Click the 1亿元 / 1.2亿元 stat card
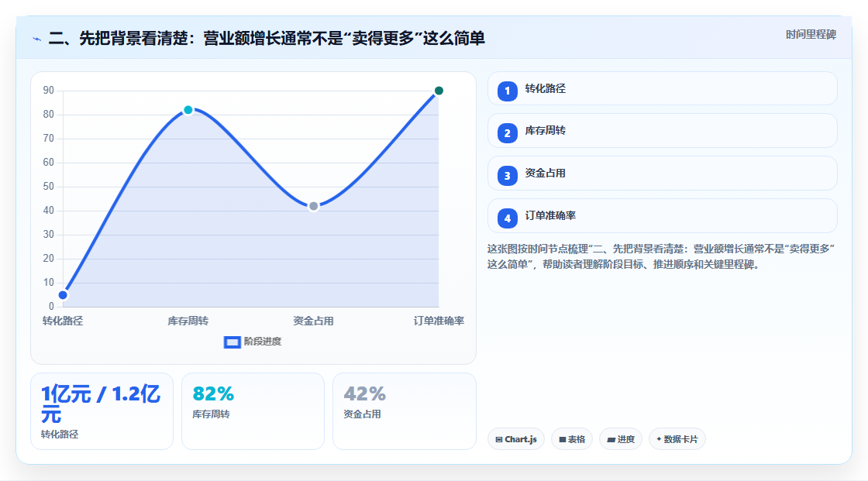The image size is (868, 481). pyautogui.click(x=102, y=411)
